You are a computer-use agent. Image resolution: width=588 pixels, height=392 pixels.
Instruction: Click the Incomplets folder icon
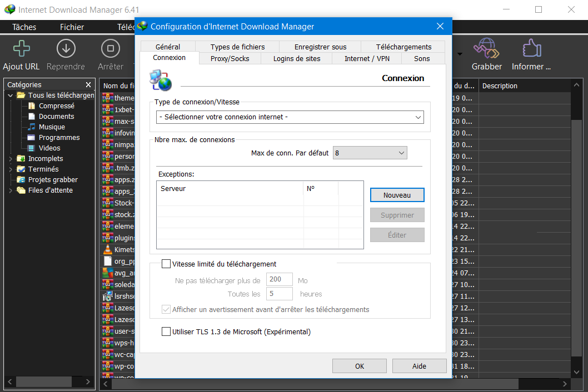click(x=21, y=159)
